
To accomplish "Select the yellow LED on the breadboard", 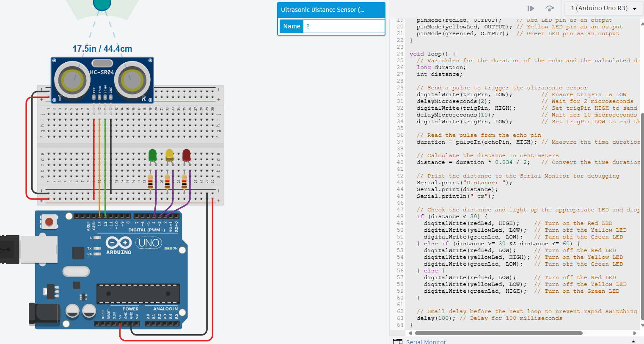I will pos(170,156).
